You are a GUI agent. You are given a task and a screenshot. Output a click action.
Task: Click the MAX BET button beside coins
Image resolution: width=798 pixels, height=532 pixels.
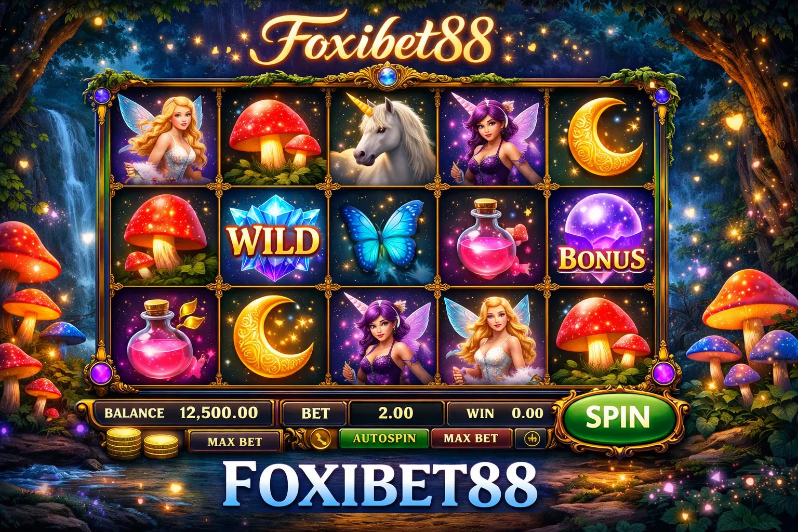tap(235, 442)
